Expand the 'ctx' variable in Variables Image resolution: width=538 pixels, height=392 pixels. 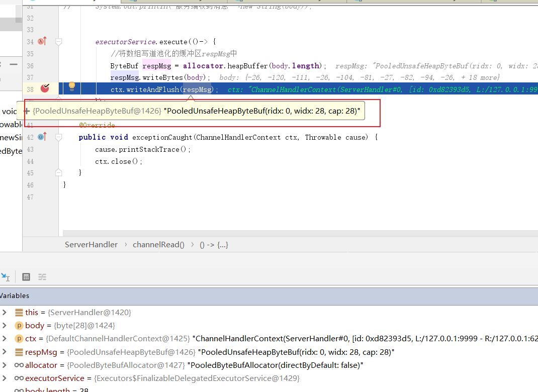click(x=5, y=338)
